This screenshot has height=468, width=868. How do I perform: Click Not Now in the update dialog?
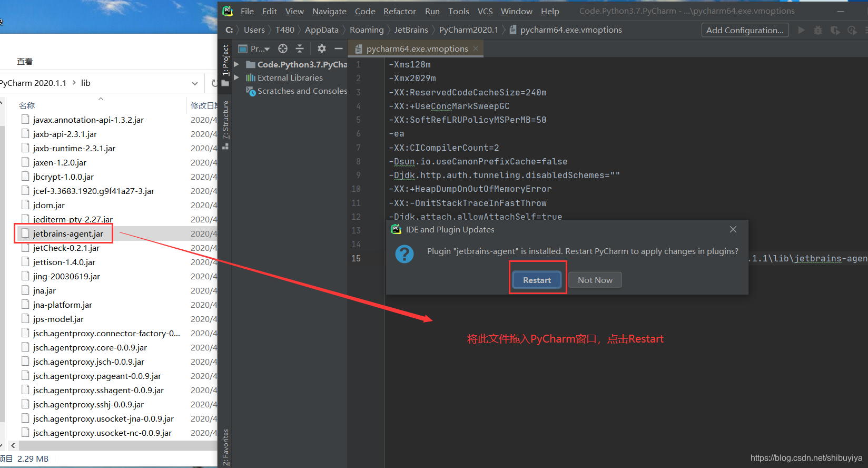click(x=595, y=280)
